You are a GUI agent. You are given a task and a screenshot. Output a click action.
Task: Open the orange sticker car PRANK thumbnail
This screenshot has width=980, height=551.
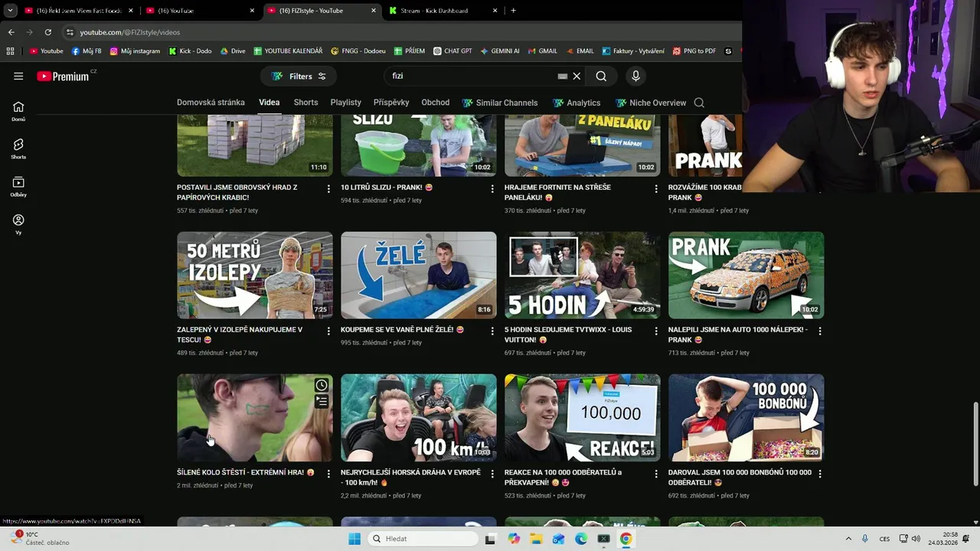pos(746,275)
